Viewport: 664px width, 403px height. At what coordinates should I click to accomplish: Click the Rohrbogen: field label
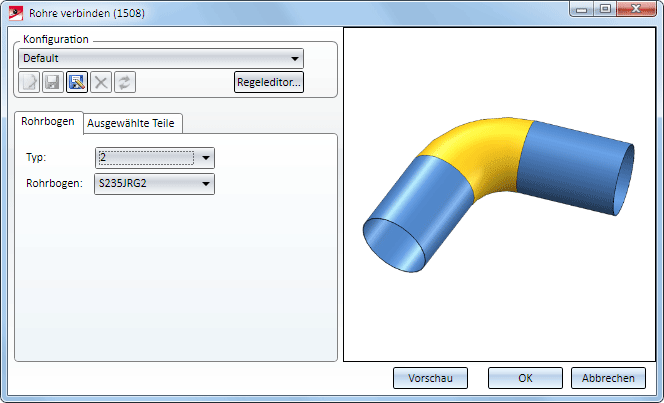point(54,183)
